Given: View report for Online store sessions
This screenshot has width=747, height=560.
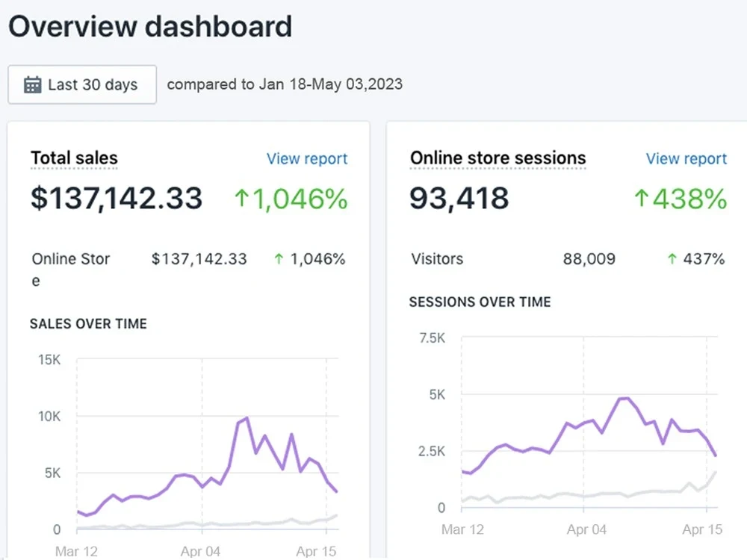Looking at the screenshot, I should click(x=686, y=158).
